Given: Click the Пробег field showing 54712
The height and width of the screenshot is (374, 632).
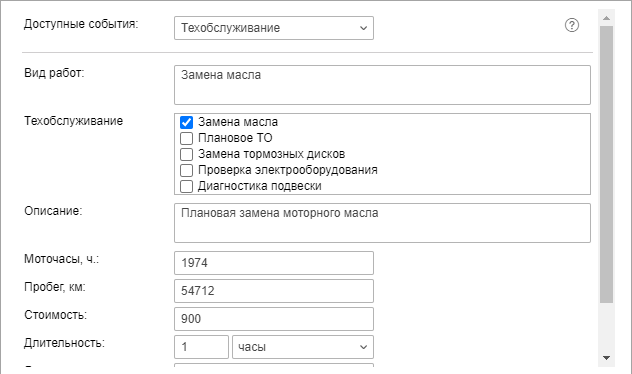Looking at the screenshot, I should [x=274, y=291].
